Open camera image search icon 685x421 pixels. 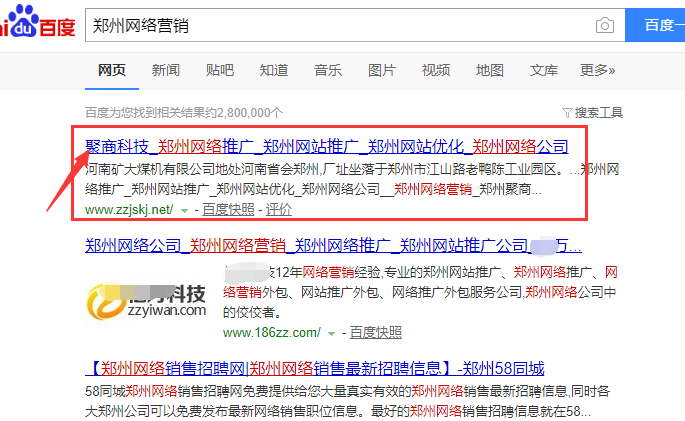tap(605, 25)
